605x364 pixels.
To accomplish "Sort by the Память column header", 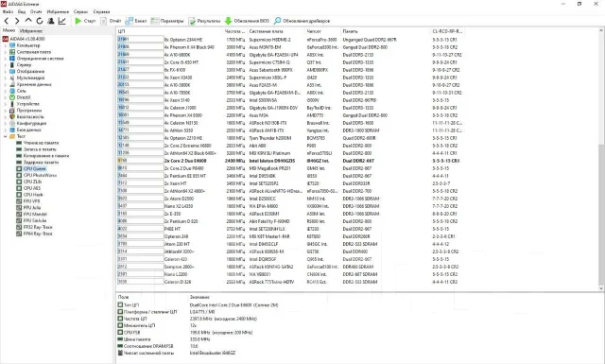I will (386, 31).
